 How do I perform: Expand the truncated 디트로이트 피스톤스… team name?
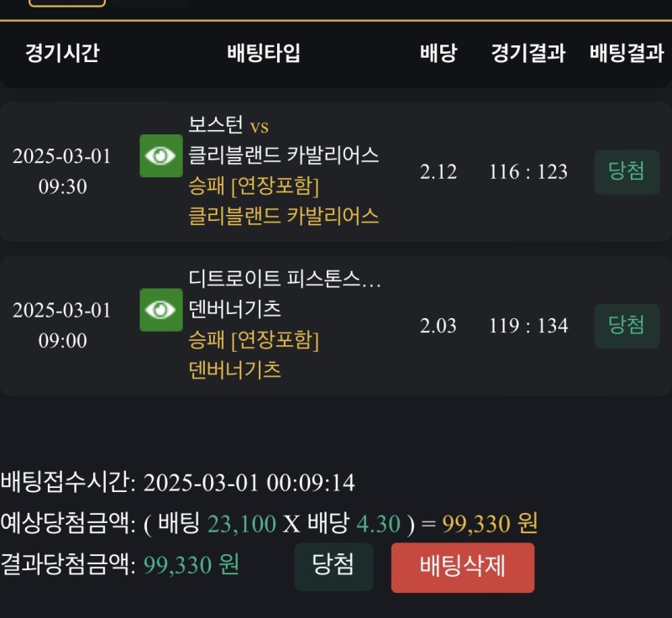pos(285,279)
